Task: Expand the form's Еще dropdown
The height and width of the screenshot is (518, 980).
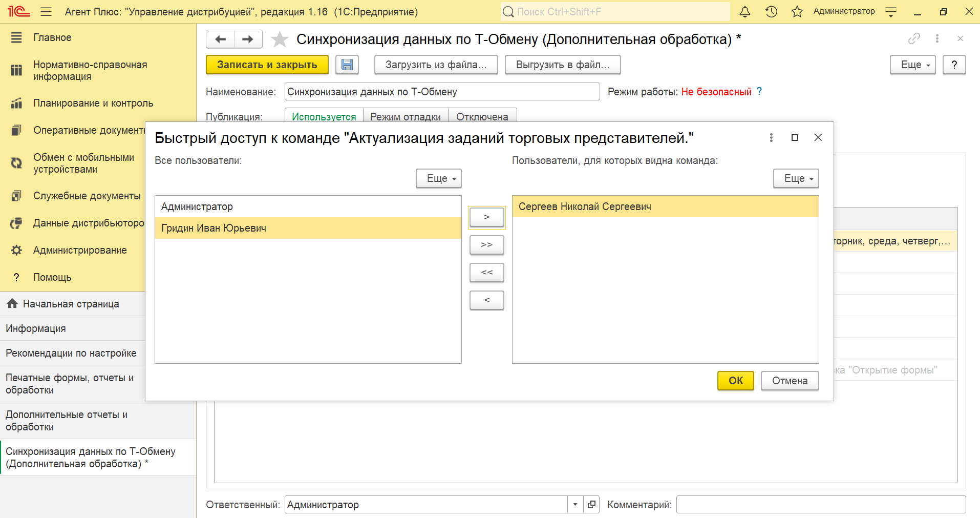Action: click(913, 65)
